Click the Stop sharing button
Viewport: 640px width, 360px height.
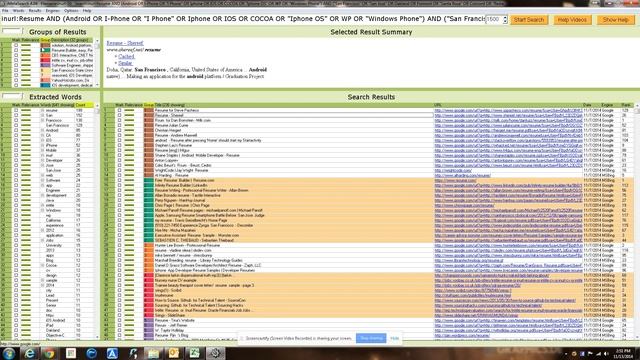(371, 338)
